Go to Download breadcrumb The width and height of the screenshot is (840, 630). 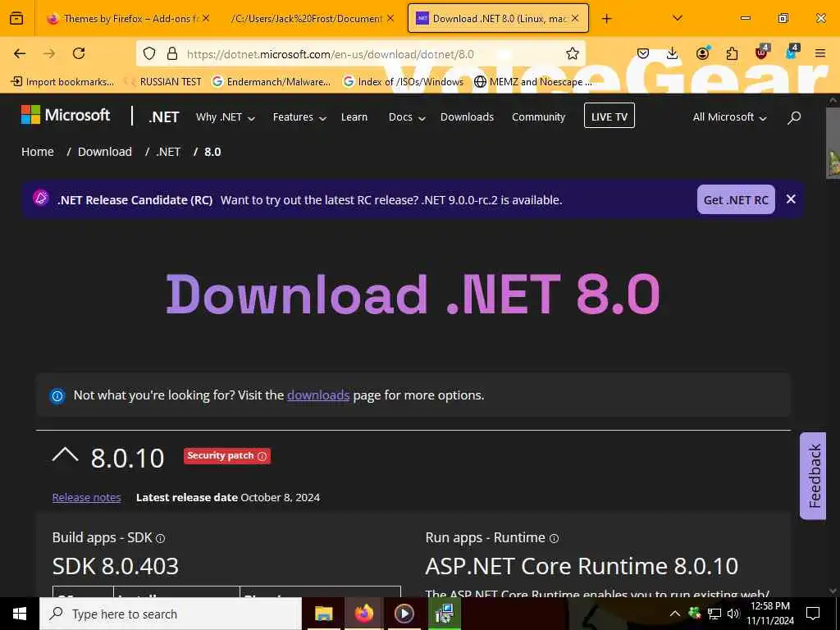tap(105, 152)
